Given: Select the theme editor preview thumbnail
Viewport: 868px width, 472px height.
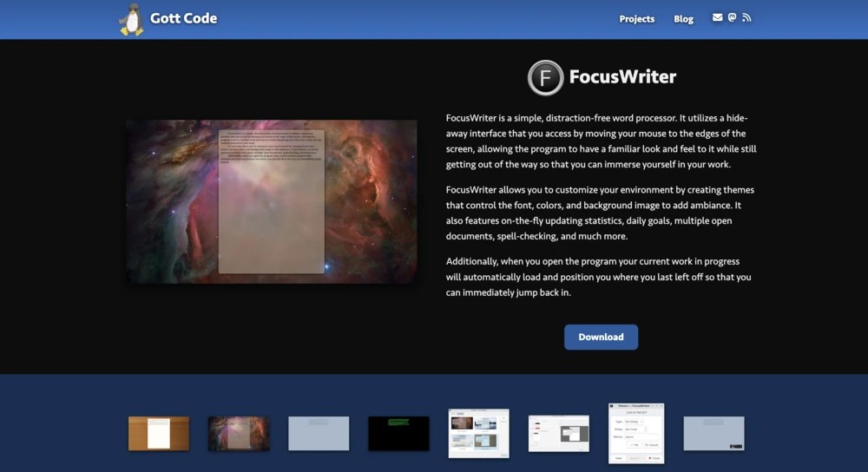Looking at the screenshot, I should coord(558,433).
